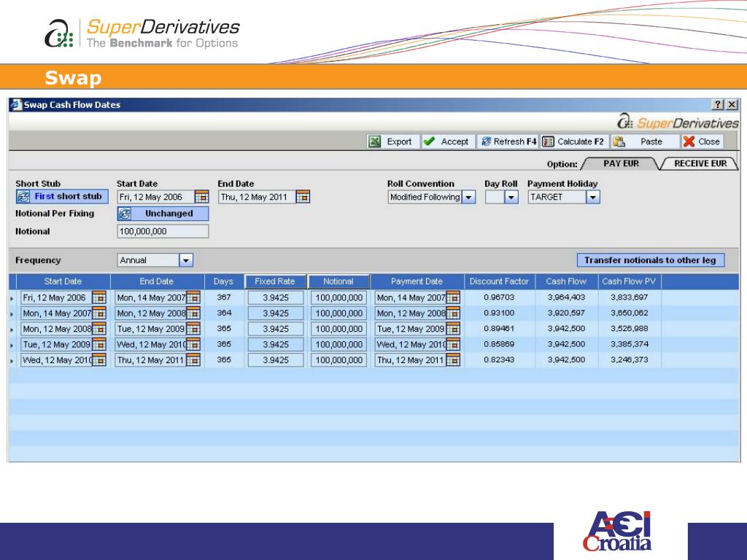Click the Close button with red X
The image size is (747, 560).
tap(701, 141)
